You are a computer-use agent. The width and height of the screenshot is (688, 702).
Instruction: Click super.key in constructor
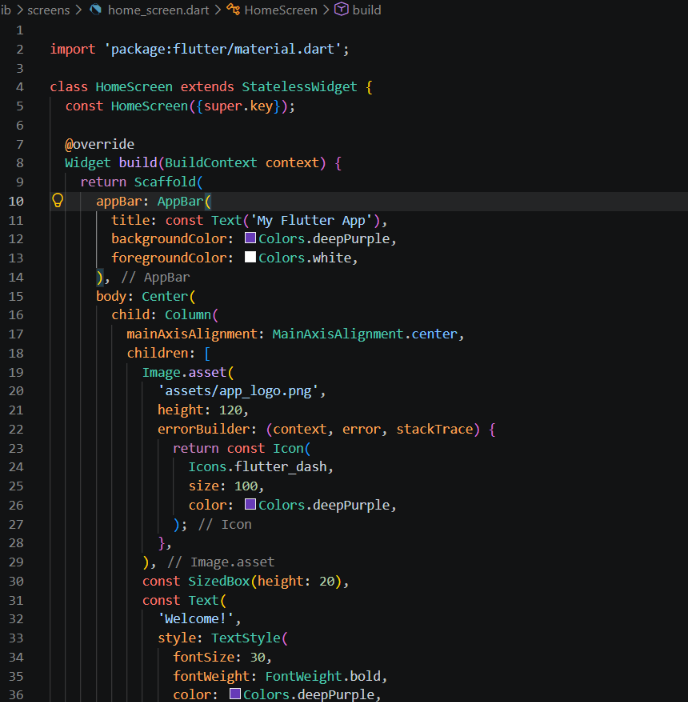(239, 106)
